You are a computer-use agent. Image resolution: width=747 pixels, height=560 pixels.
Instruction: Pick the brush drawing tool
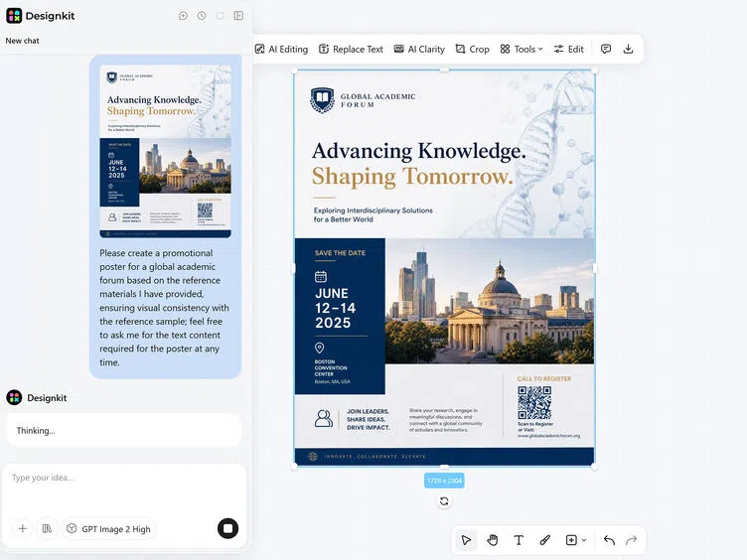pyautogui.click(x=544, y=540)
